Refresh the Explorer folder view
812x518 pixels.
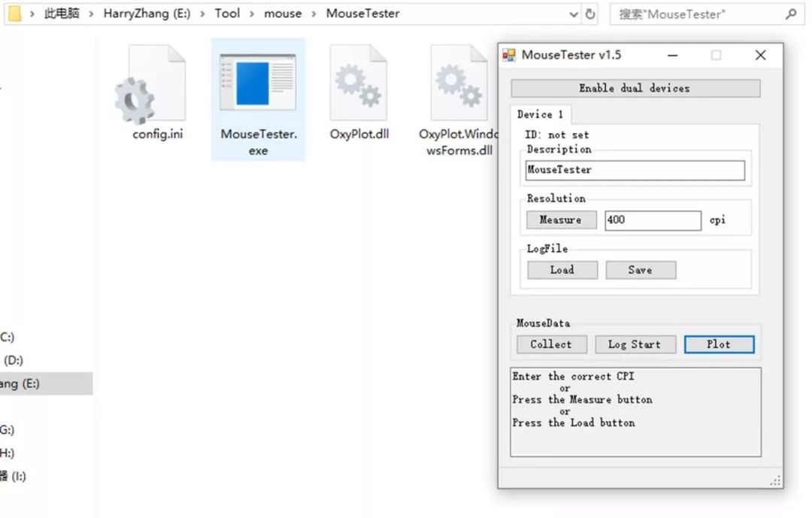(x=590, y=14)
